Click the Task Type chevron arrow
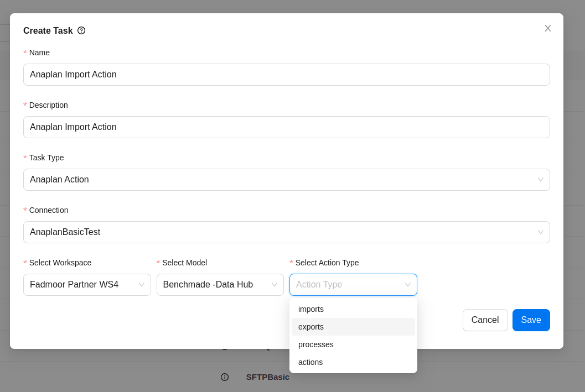This screenshot has height=392, width=585. 540,180
